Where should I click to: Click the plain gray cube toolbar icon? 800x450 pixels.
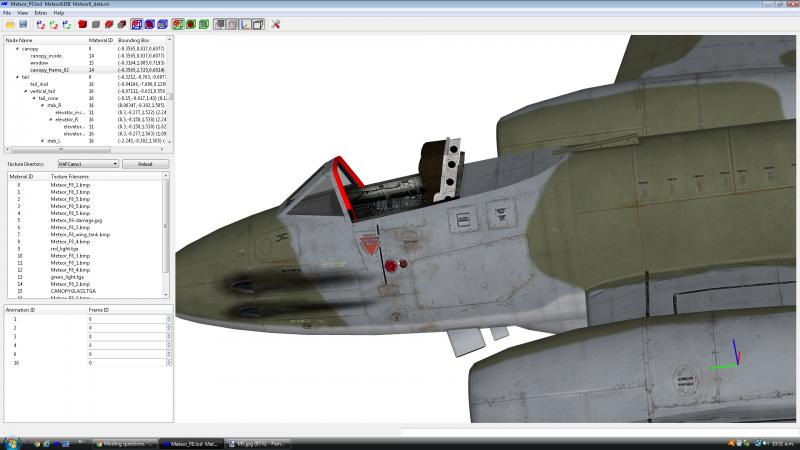coord(96,24)
